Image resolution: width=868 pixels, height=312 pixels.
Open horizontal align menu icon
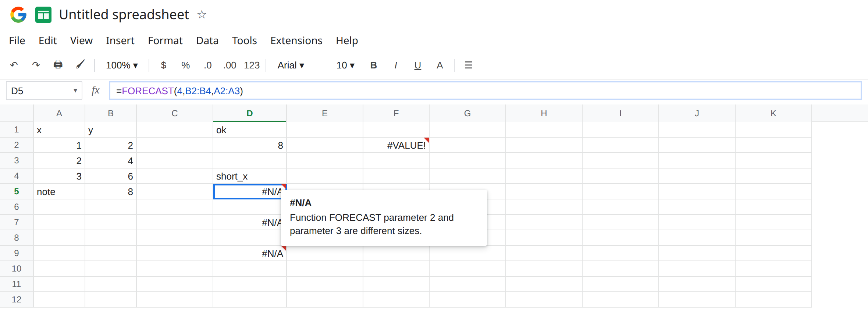[468, 65]
